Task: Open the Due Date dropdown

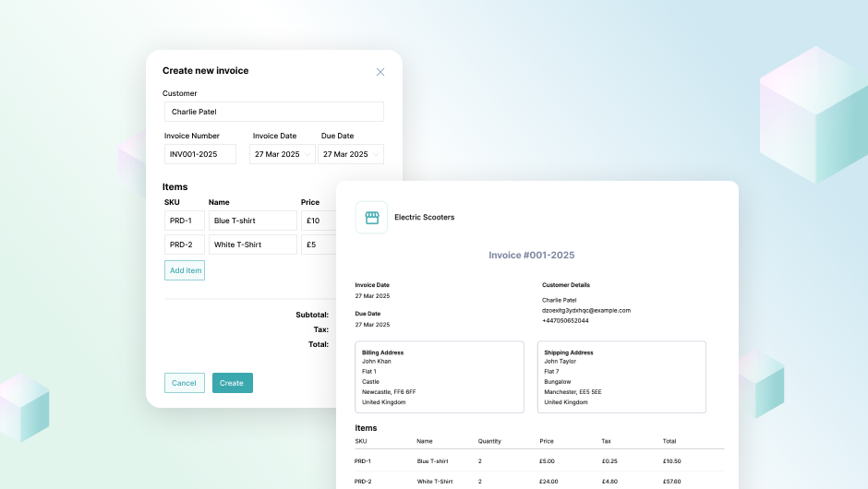Action: 350,154
